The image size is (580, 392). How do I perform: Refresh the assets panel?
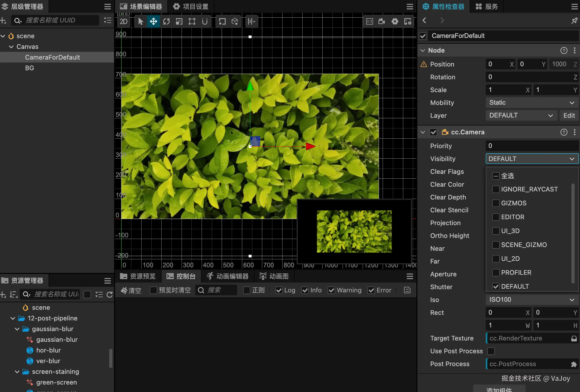click(109, 295)
